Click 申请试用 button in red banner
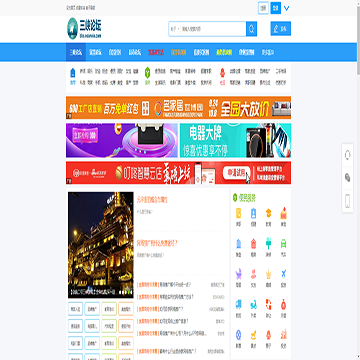This screenshot has width=360, height=360. pos(238,172)
